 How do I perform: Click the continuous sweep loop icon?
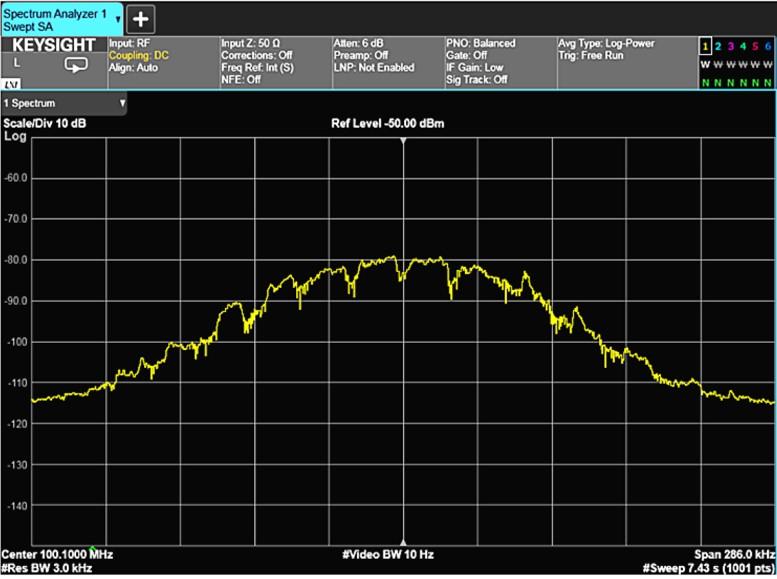click(76, 64)
